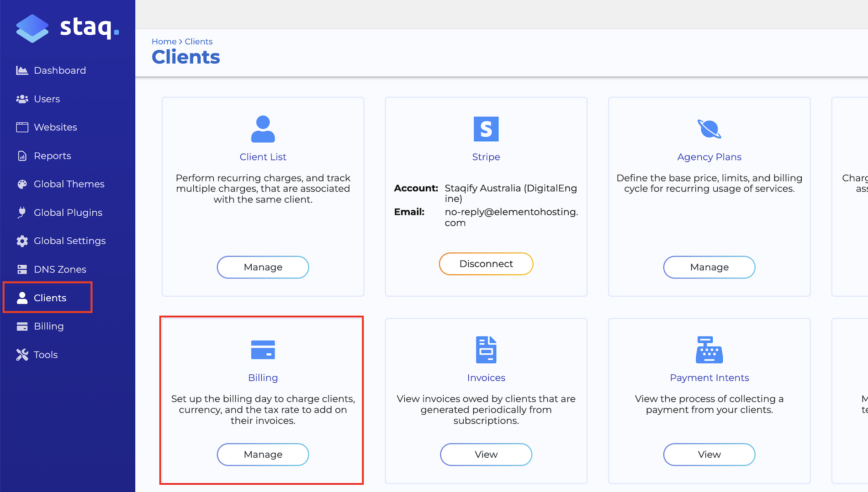Screen dimensions: 868x492
Task: Disconnect the Stripe account
Action: click(486, 264)
